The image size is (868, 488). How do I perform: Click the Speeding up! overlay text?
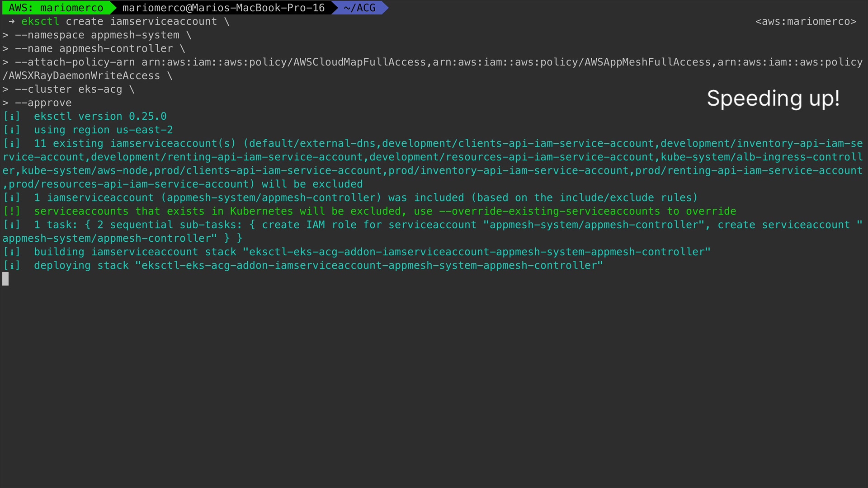coord(773,98)
